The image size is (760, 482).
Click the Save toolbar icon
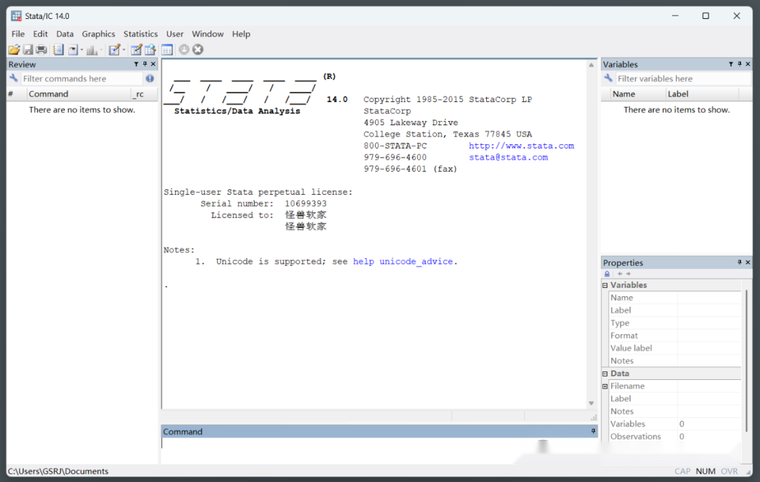point(28,49)
